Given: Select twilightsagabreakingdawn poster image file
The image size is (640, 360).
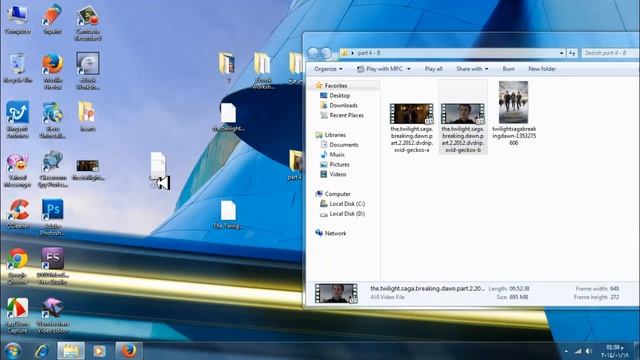Looking at the screenshot, I should point(513,113).
